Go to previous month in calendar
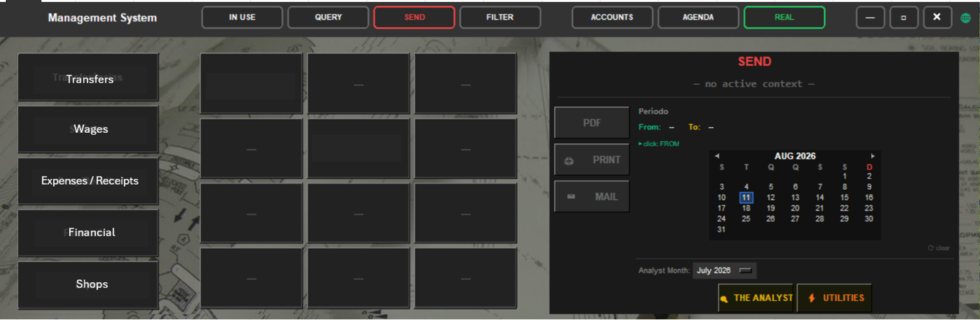This screenshot has width=980, height=320. pos(717,156)
